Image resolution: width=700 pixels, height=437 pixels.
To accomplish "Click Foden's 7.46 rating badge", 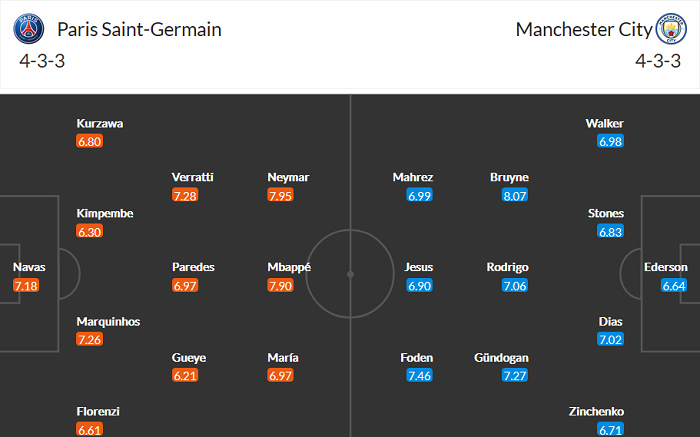I will click(420, 376).
